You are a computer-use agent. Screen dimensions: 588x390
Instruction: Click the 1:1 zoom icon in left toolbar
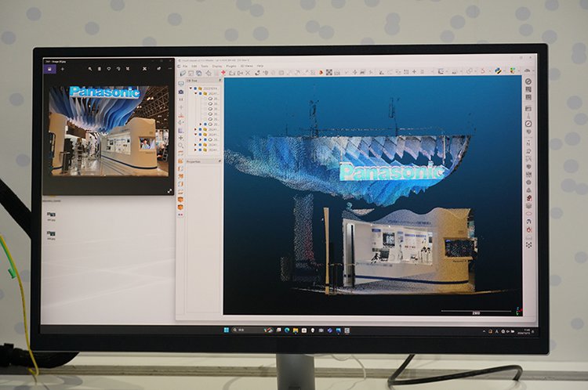tap(181, 99)
